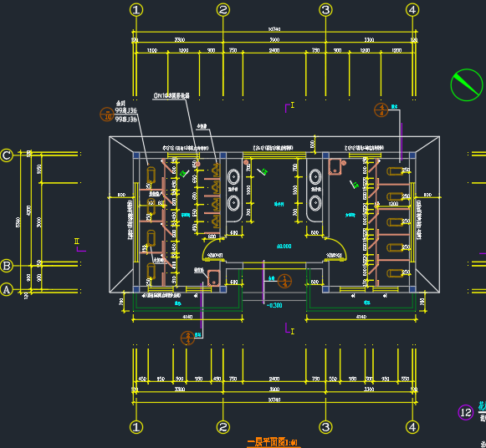This screenshot has height=448, width=486.
Task: Click the cyan room label in the central hall
Action: [x=279, y=204]
